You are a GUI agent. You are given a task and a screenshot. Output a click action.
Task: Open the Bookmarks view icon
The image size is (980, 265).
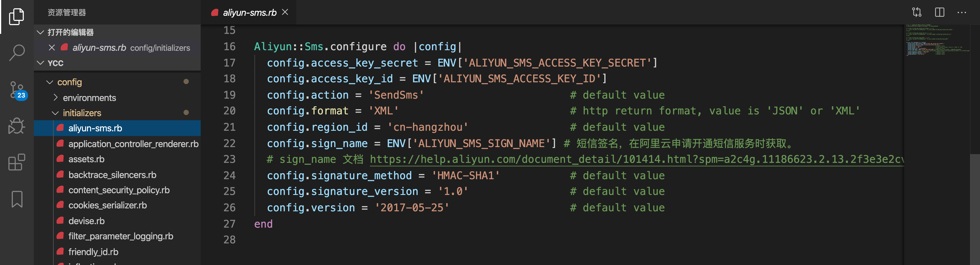pyautogui.click(x=17, y=199)
